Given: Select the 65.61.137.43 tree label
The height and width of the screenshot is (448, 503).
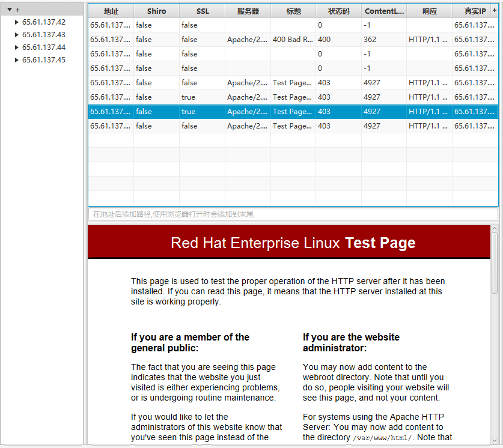Looking at the screenshot, I should pyautogui.click(x=44, y=35).
